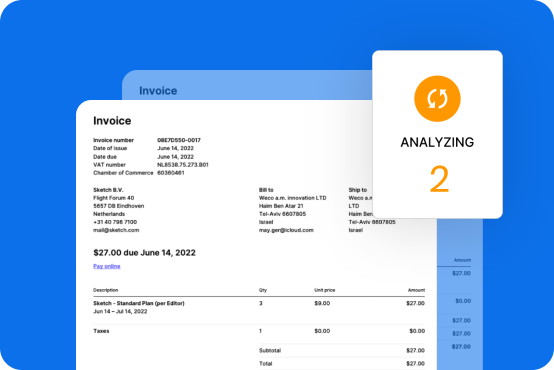Screen dimensions: 554x370
Task: Click the background Invoice title
Action: point(158,90)
